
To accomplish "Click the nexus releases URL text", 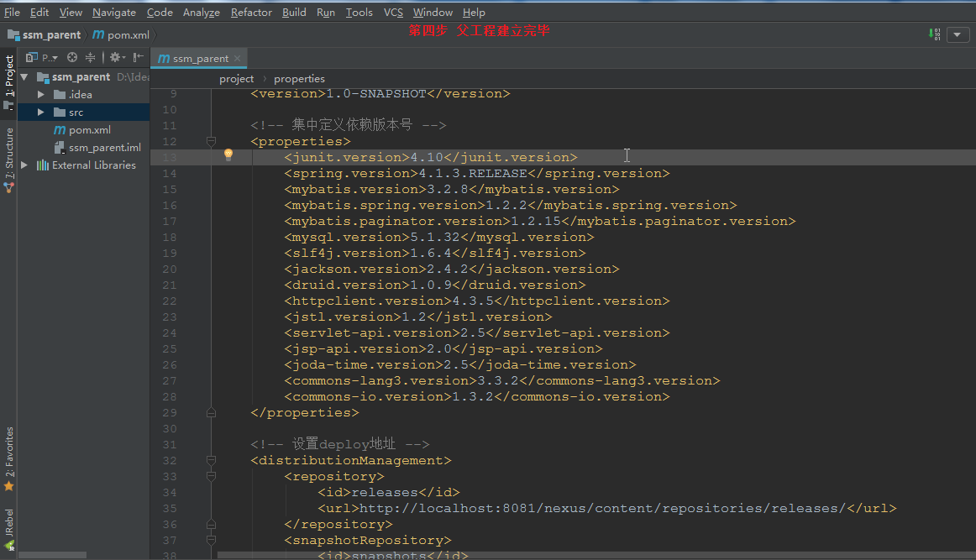I will 602,508.
